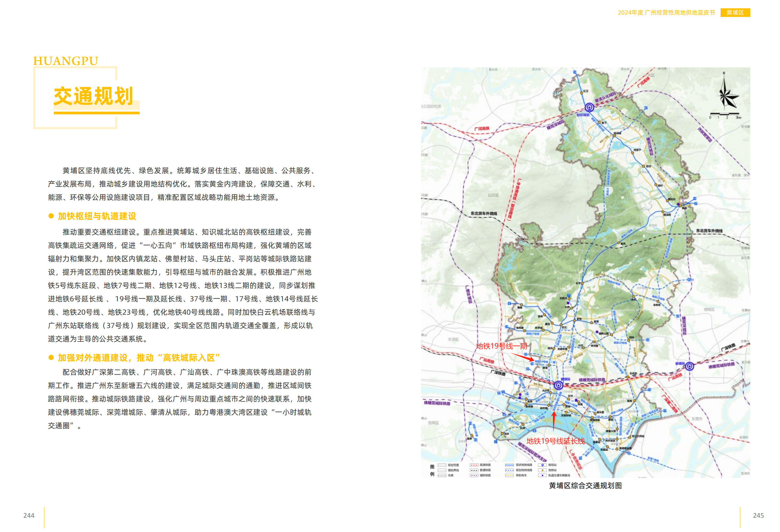The height and width of the screenshot is (532, 780).
Task: Click the 知识城站 hub station symbol
Action: (589, 107)
